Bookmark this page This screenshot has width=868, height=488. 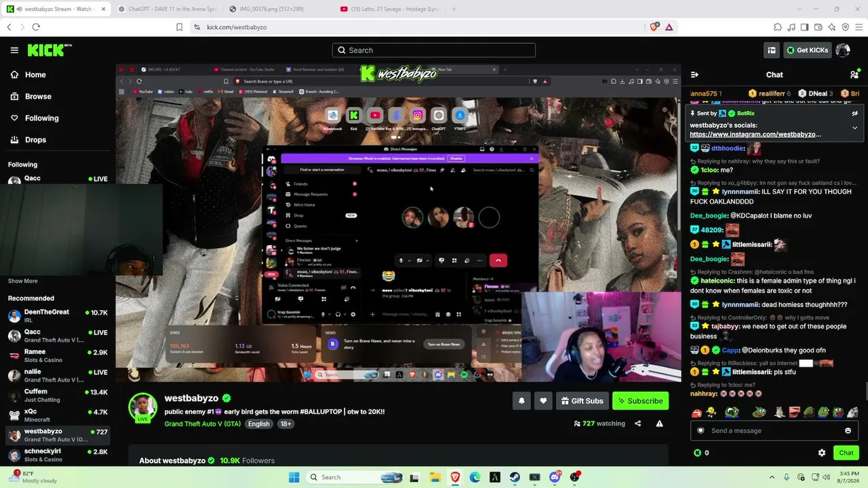tap(179, 27)
